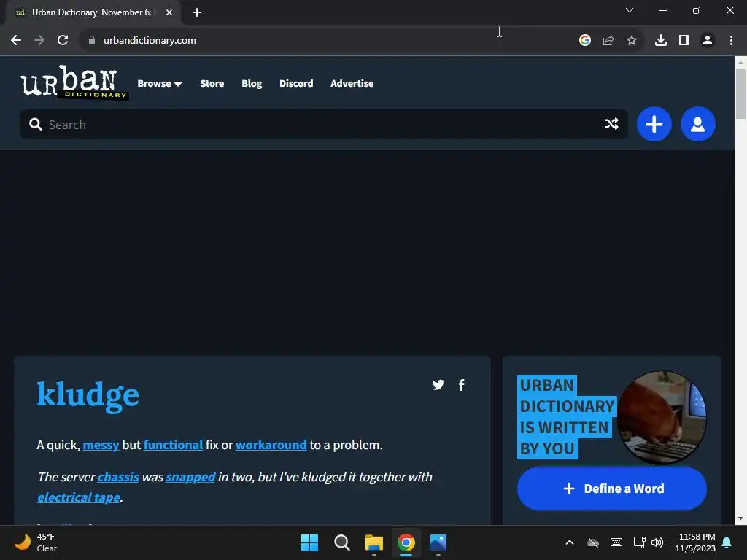Open the taskbar clock and date
Viewport: 747px width, 560px height.
click(x=695, y=542)
